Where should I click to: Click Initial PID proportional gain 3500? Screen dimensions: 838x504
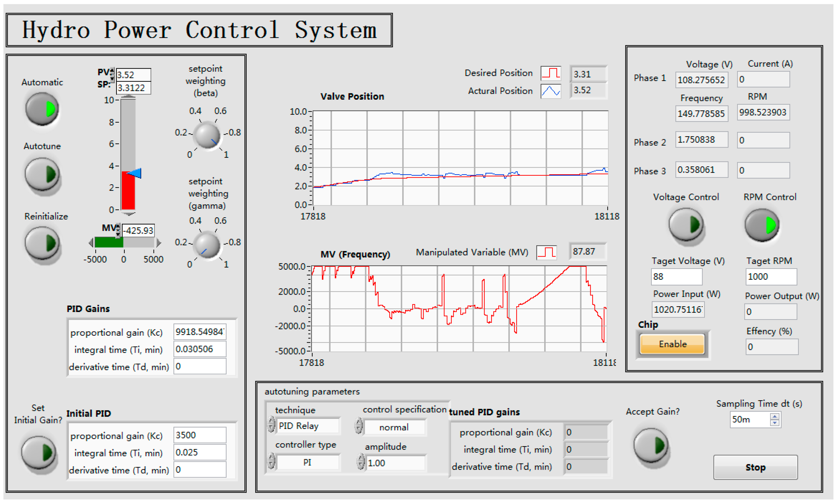click(x=199, y=435)
